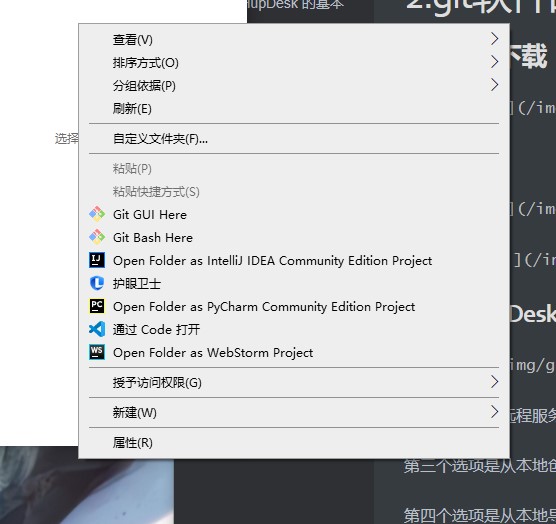Expand the 分组依据(P) submenu arrow

(x=495, y=85)
